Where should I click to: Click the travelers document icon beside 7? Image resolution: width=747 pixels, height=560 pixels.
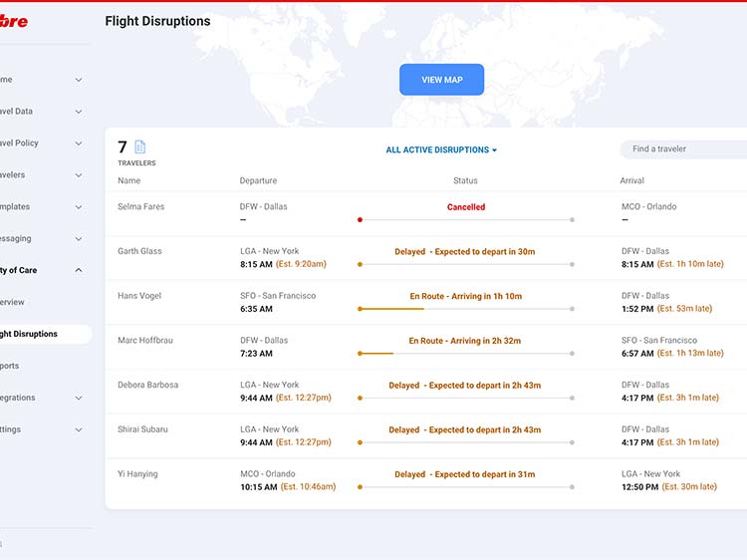(139, 147)
